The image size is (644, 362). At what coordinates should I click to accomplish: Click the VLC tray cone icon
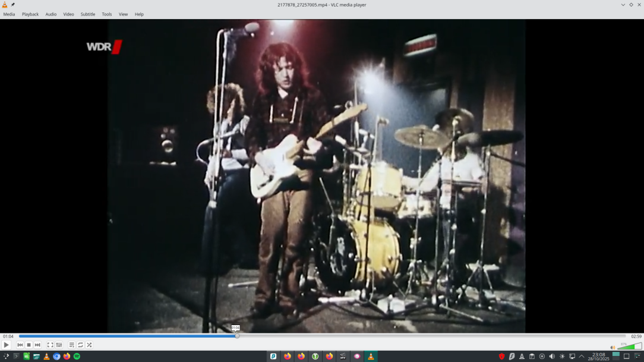[x=522, y=356]
